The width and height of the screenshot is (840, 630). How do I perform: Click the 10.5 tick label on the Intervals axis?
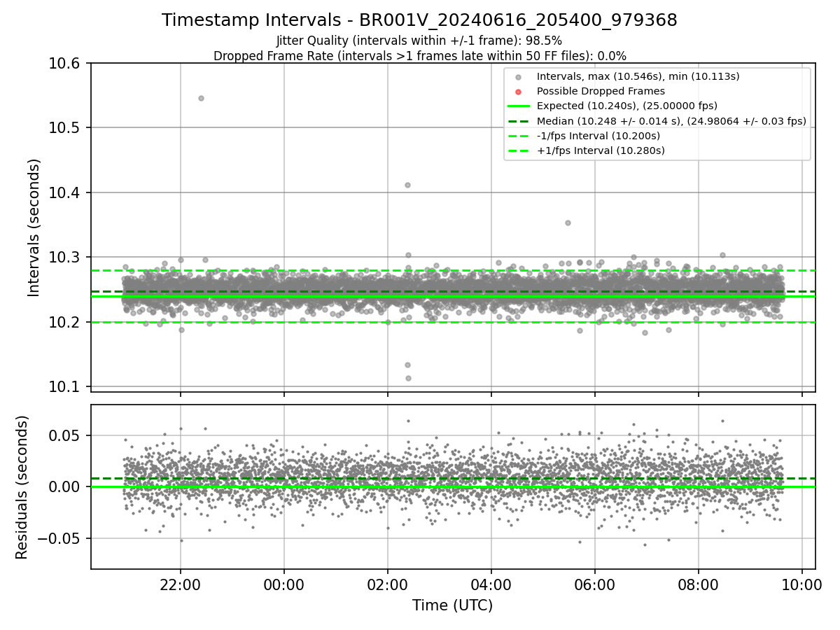tap(64, 128)
